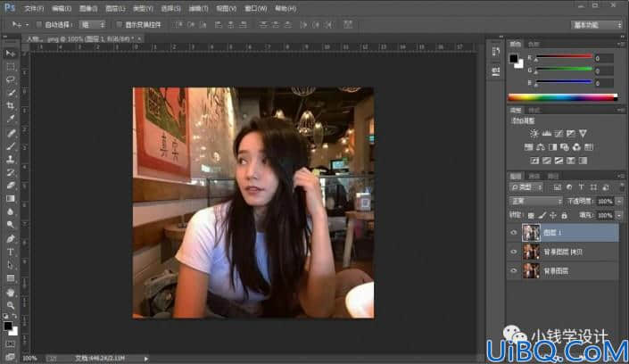This screenshot has width=629, height=364.
Task: Open the blend mode 正常 dropdown
Action: click(535, 201)
